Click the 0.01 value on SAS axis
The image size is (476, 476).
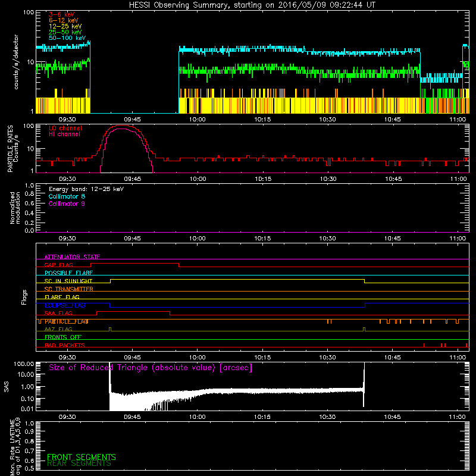point(27,409)
